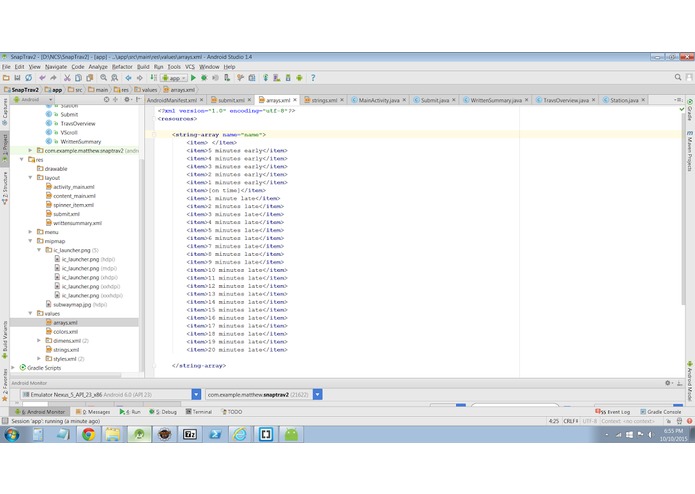Open the Gradle Console
The image size is (695, 494).
coord(660,412)
